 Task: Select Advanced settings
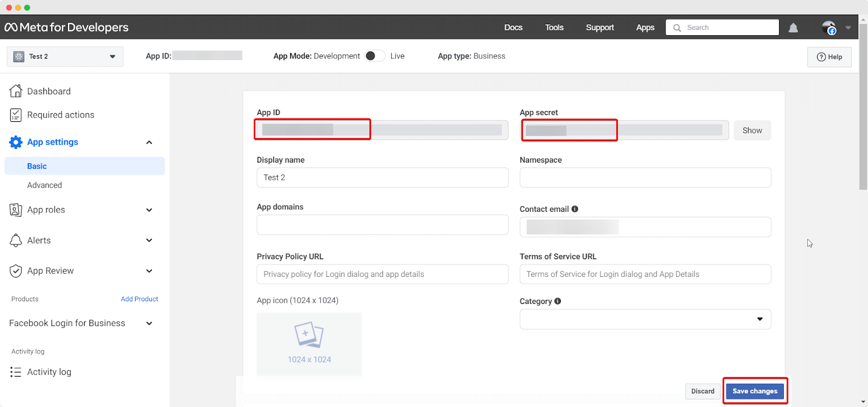click(44, 185)
